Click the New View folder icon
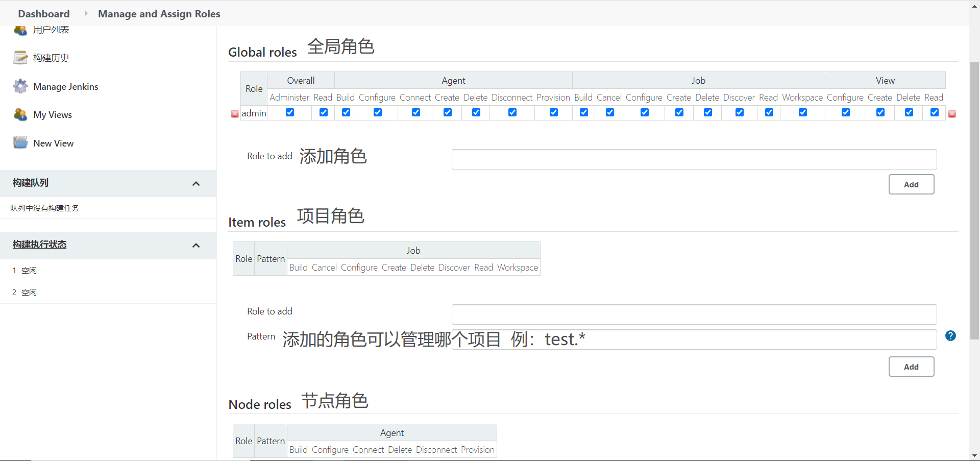This screenshot has width=980, height=461. [x=20, y=143]
